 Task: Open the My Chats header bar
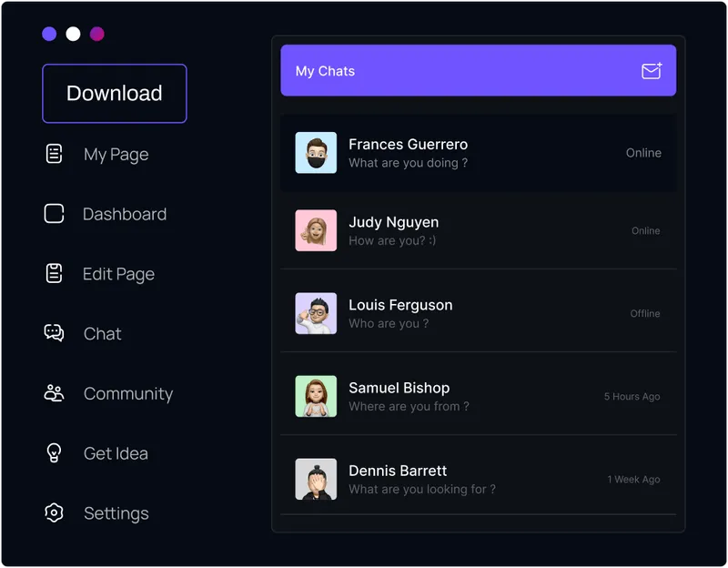pos(478,70)
